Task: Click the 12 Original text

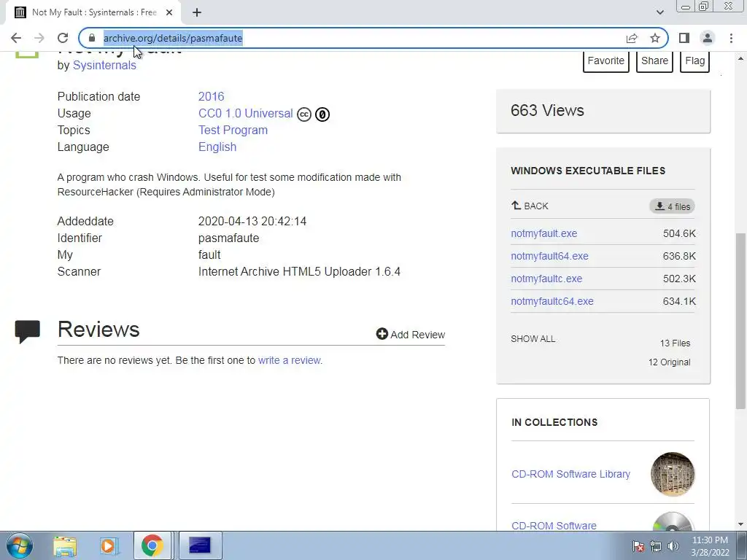Action: (670, 362)
